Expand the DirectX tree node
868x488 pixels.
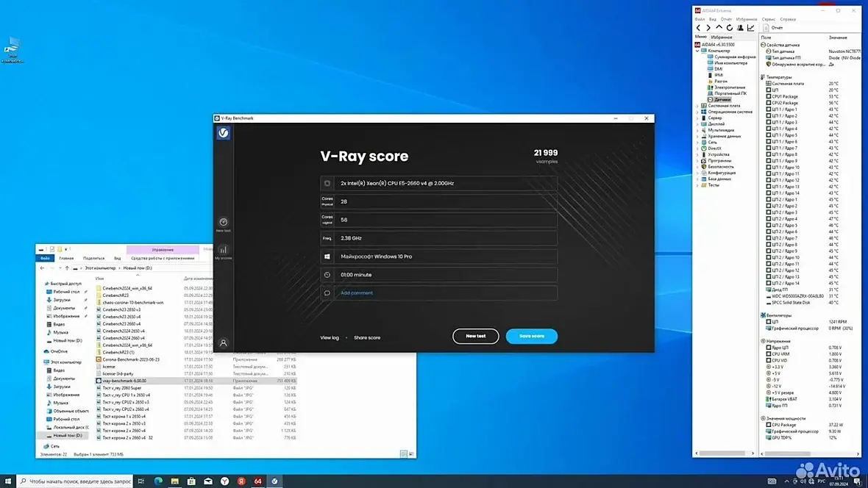tap(697, 148)
